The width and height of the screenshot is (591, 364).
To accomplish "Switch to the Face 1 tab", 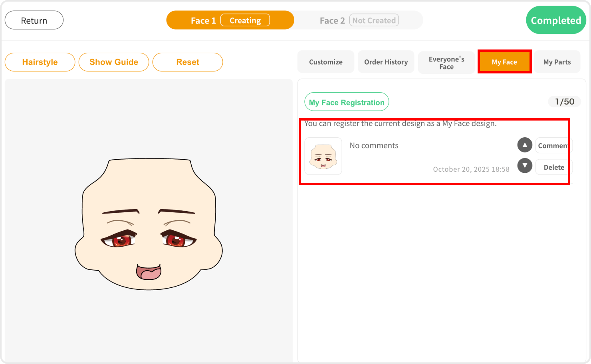I will tap(203, 20).
